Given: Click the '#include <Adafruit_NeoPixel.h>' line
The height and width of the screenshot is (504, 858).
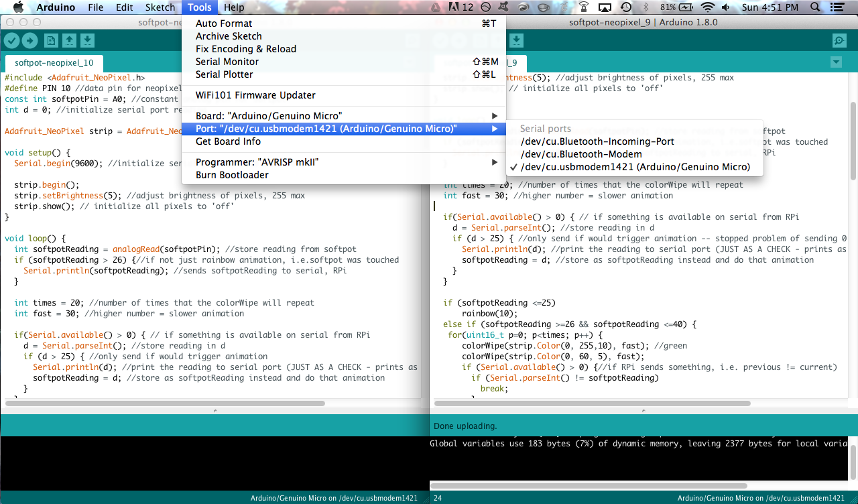Looking at the screenshot, I should coord(75,78).
